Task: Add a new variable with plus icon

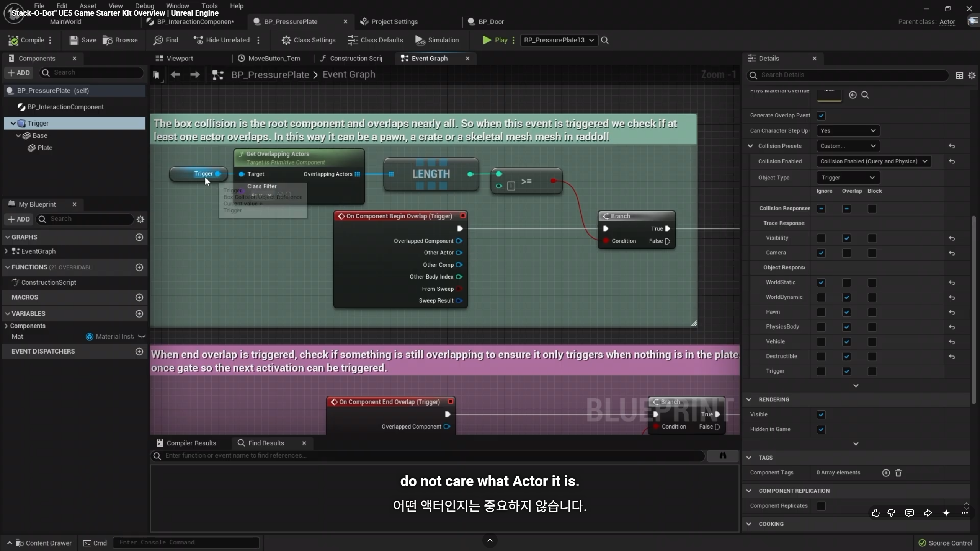Action: click(139, 314)
